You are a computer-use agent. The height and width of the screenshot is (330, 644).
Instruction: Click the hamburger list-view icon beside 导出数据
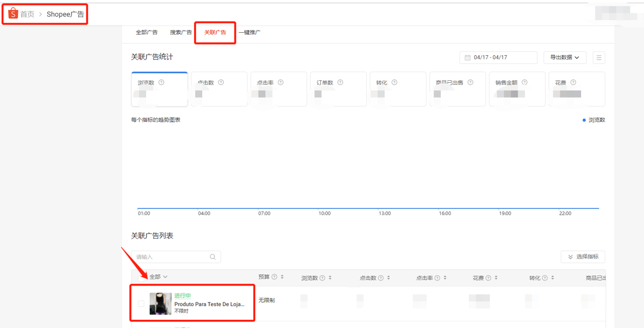599,58
